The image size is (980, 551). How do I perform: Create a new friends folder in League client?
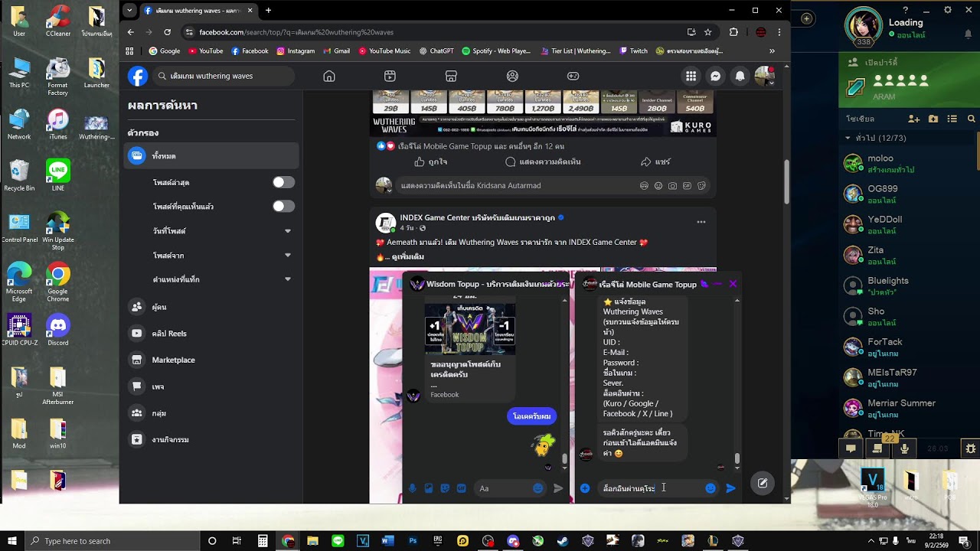pos(933,119)
